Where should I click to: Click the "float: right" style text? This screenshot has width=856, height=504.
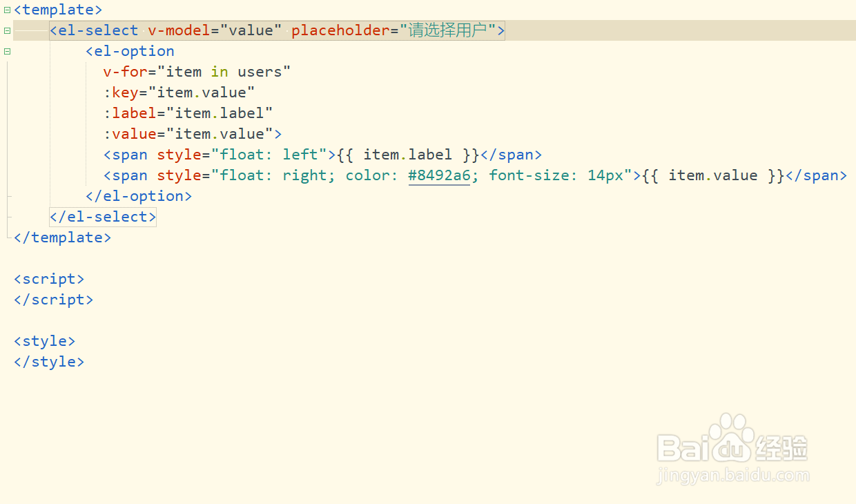point(274,175)
